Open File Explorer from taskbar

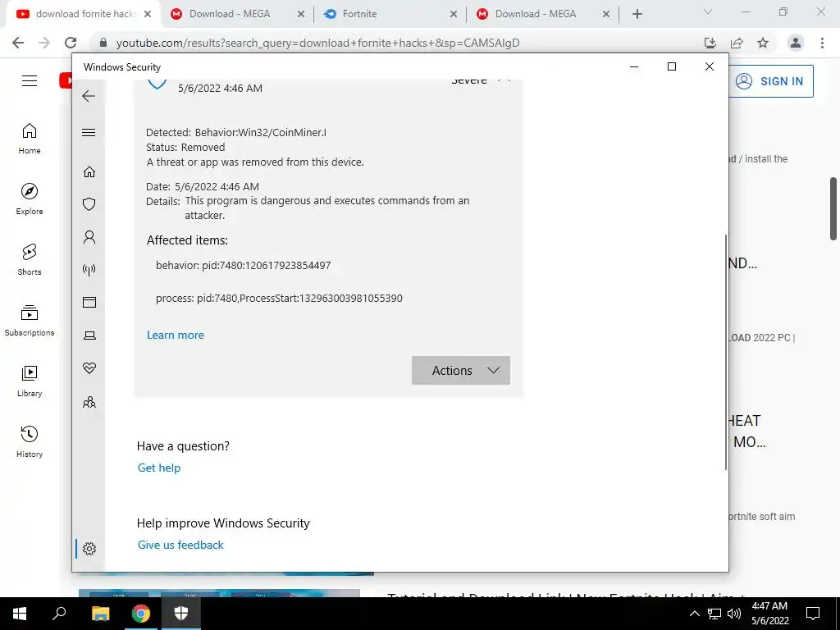click(100, 614)
